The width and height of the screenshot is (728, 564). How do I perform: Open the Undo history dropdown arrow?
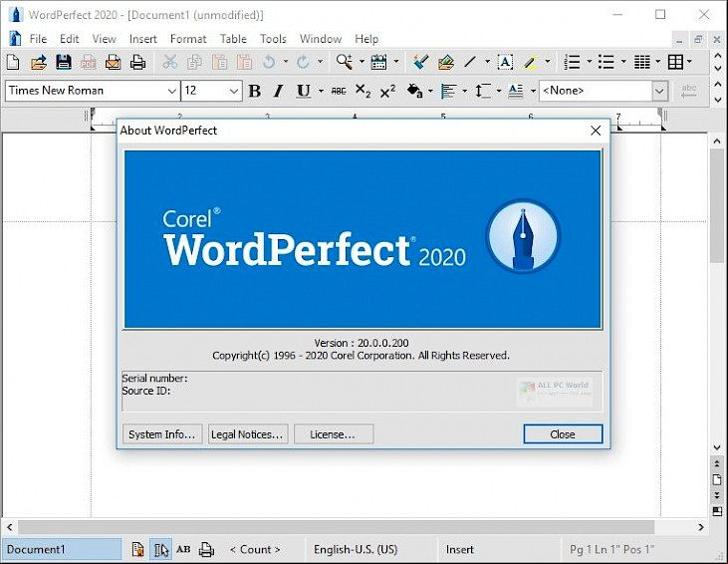click(286, 62)
